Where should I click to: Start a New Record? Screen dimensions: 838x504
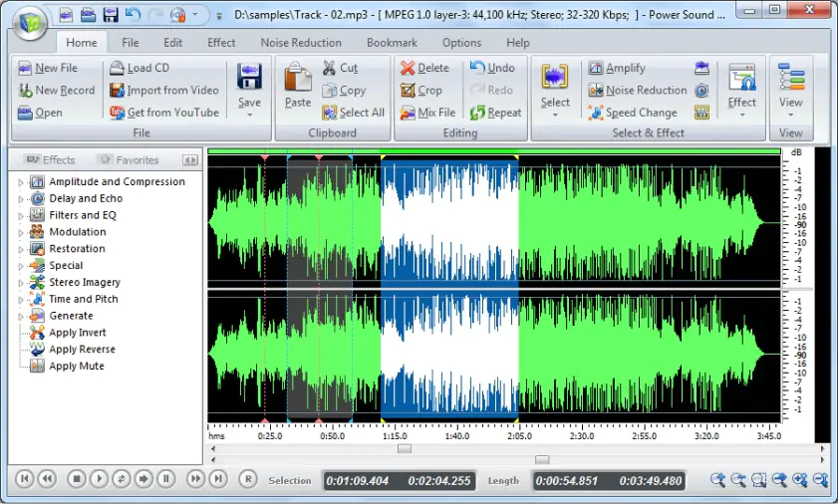click(57, 91)
